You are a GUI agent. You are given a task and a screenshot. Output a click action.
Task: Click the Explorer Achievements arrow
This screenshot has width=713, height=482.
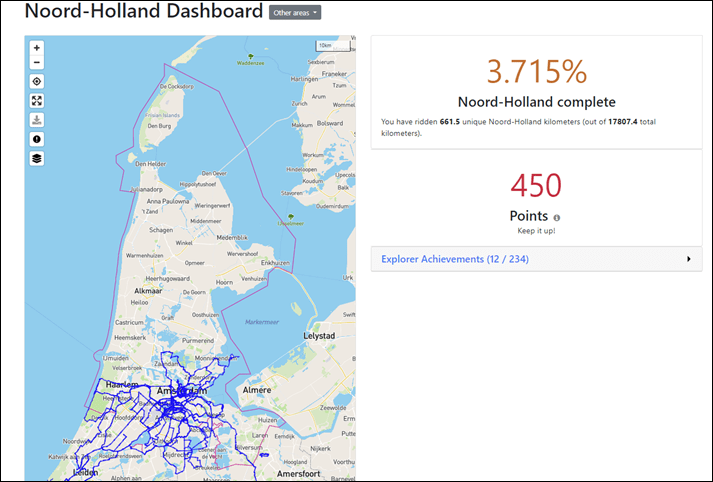tap(688, 259)
